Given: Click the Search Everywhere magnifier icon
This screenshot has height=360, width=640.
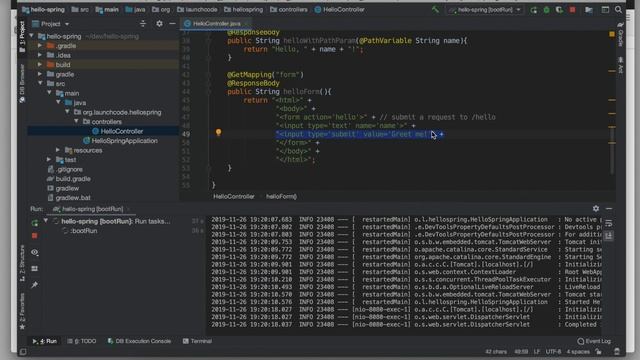Looking at the screenshot, I should (618, 9).
